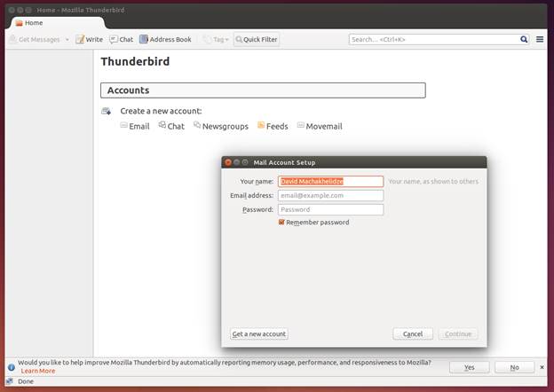Cancel the Mail Account Setup dialog
This screenshot has height=392, width=554.
click(413, 333)
